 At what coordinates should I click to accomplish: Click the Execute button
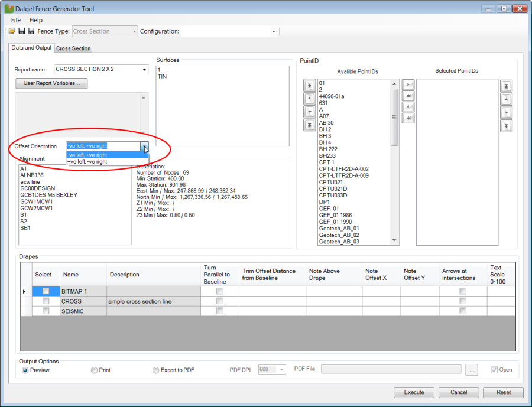pos(414,392)
